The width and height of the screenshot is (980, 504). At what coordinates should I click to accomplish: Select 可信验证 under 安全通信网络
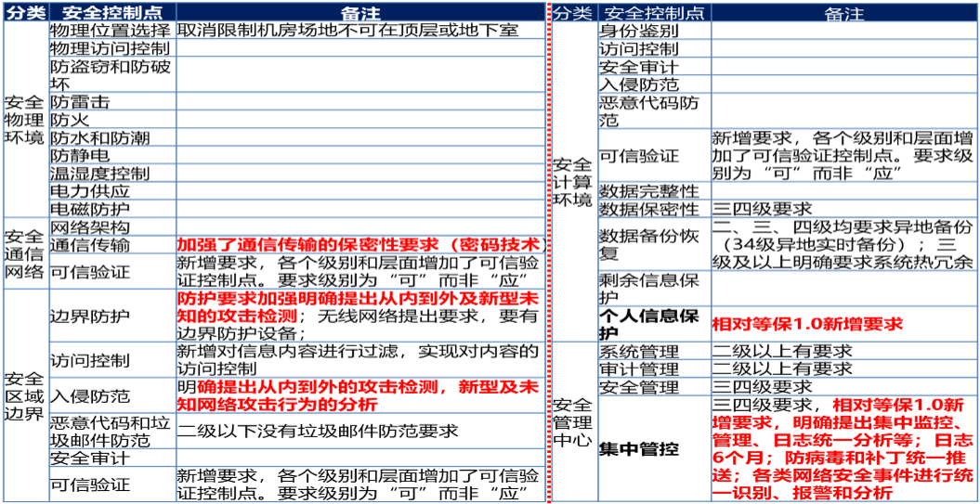click(112, 272)
